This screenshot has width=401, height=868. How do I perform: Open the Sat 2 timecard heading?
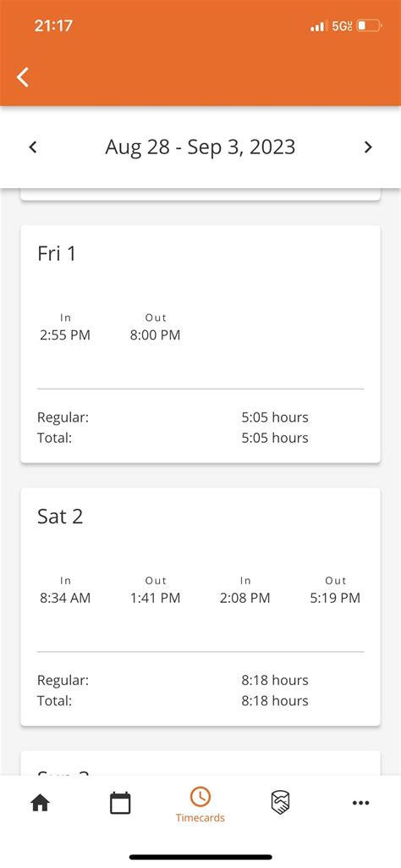pos(60,517)
